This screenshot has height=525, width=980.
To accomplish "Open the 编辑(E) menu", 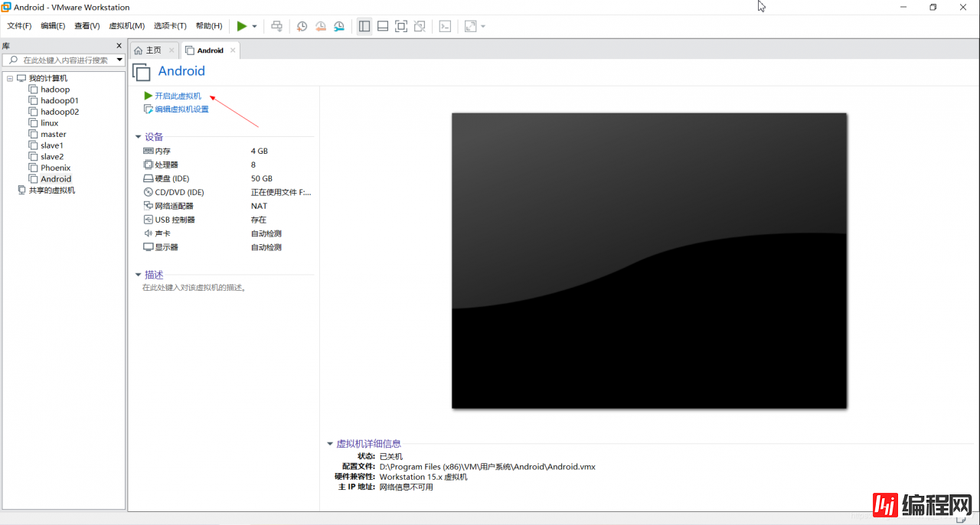I will click(x=53, y=26).
